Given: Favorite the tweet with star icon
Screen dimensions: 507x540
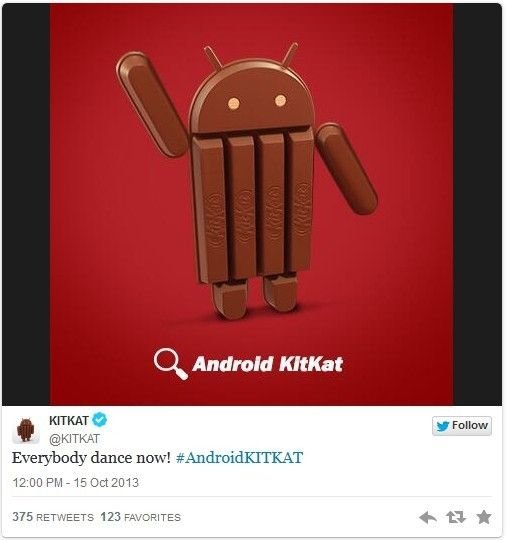Looking at the screenshot, I should click(x=484, y=517).
